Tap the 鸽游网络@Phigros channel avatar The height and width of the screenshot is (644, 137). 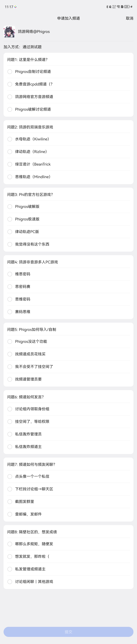click(x=9, y=32)
